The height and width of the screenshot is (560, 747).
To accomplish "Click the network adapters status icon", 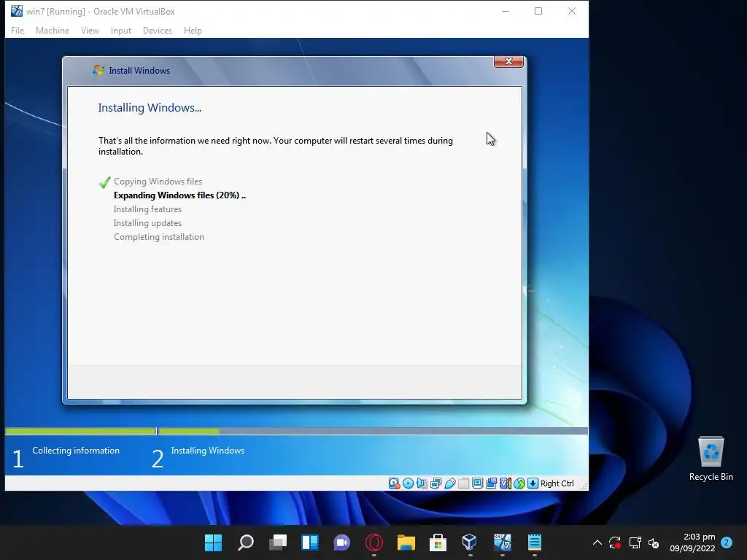I will (436, 483).
